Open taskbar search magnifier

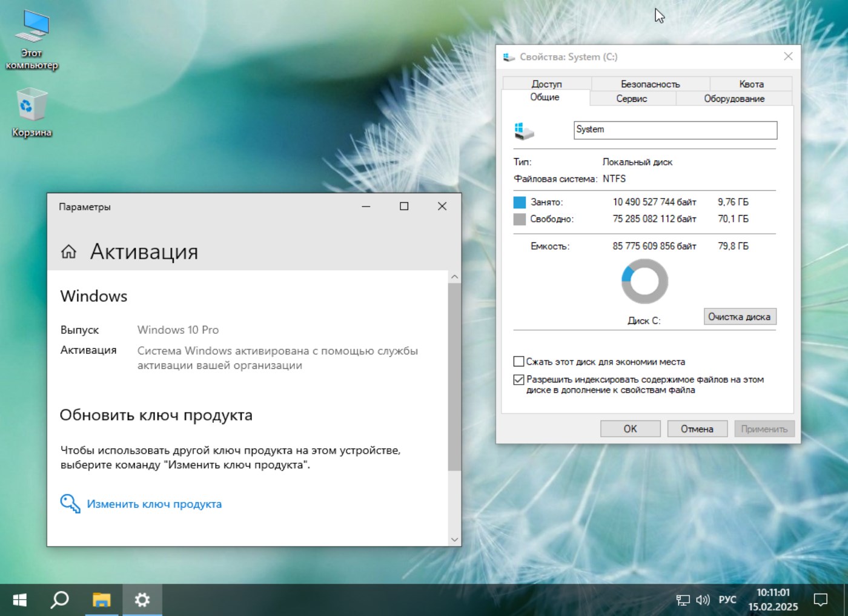click(59, 600)
